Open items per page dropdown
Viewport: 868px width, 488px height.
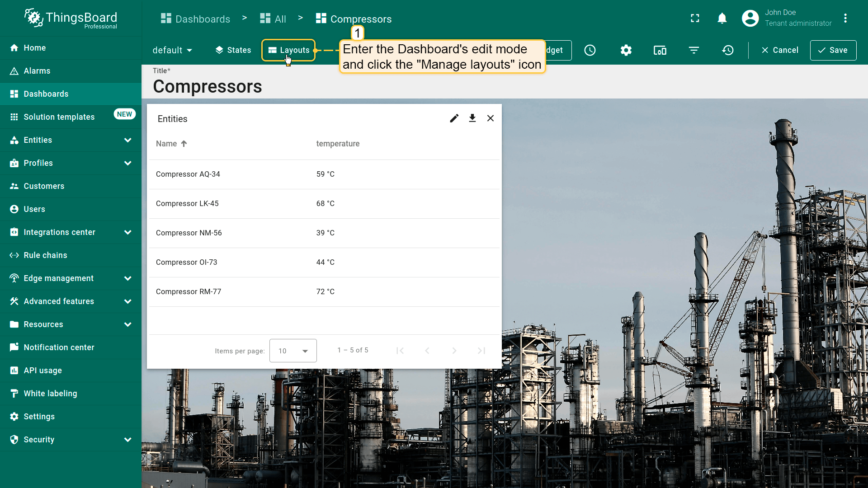293,351
